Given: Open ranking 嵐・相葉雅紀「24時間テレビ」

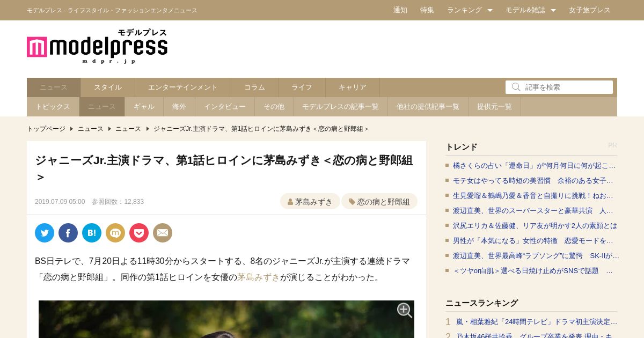Looking at the screenshot, I should pyautogui.click(x=537, y=322).
